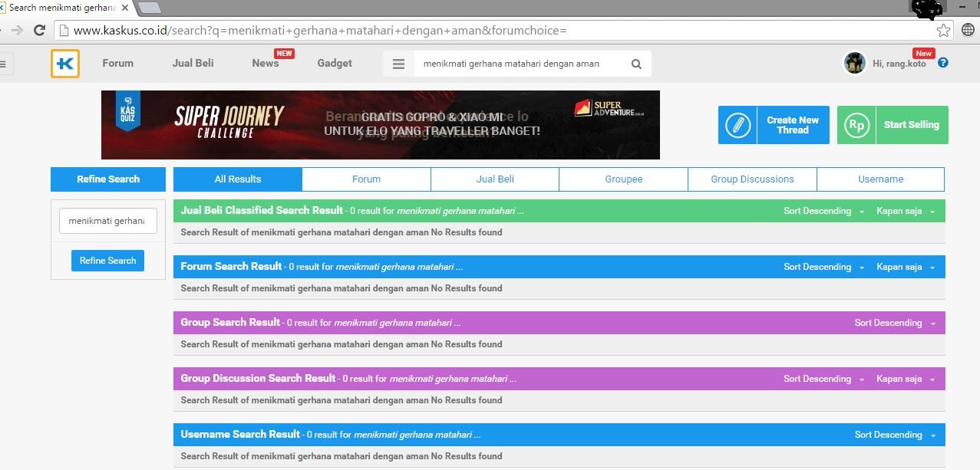Click the blue Refine Search button in sidebar box
Viewport: 980px width, 470px height.
pos(107,261)
